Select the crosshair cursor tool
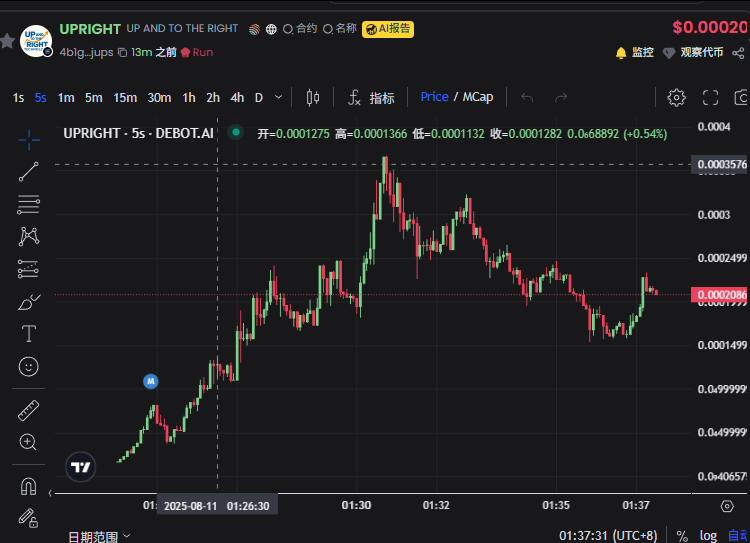This screenshot has height=543, width=750. 29,140
